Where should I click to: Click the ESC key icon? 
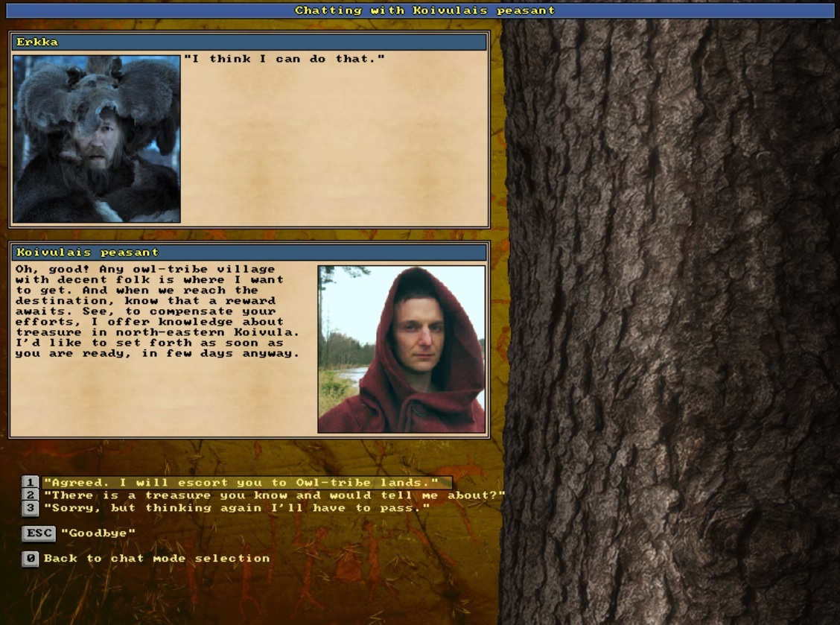[x=39, y=533]
